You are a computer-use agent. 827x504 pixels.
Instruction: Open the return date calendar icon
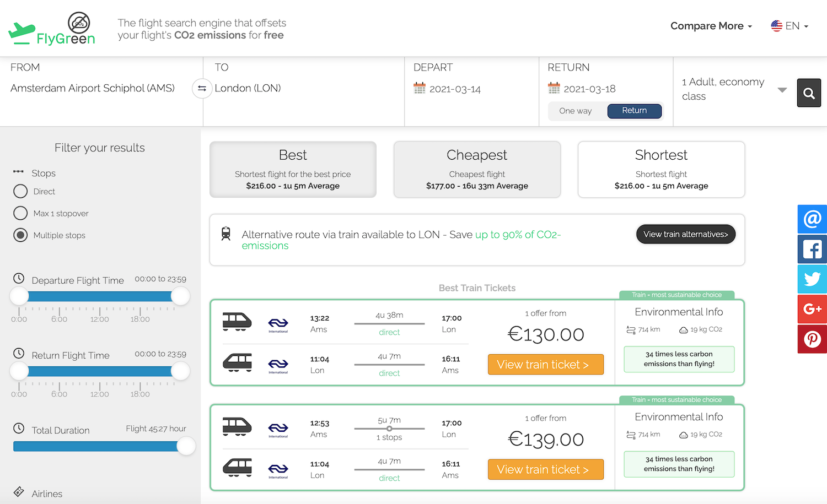[x=554, y=88]
